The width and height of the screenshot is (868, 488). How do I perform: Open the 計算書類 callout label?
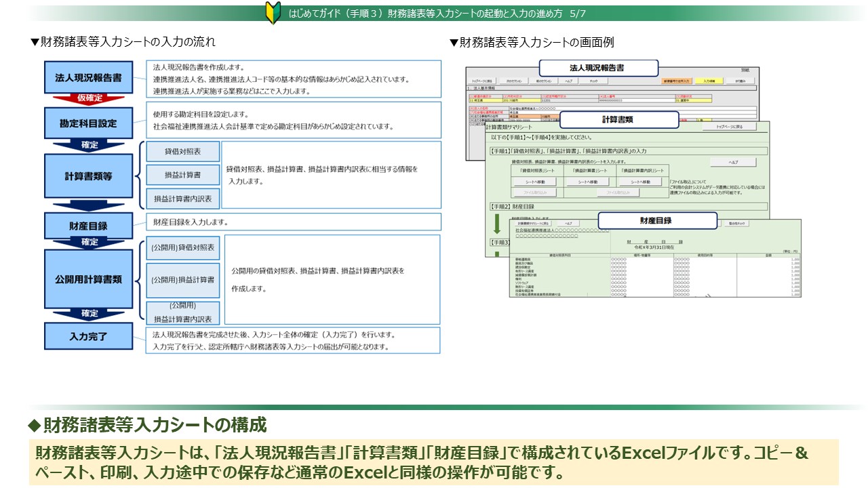tap(618, 120)
